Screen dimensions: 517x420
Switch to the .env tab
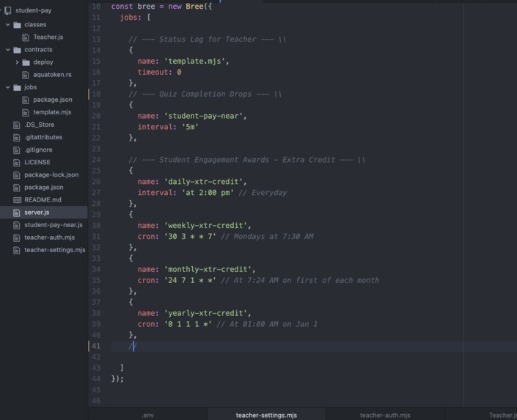148,415
